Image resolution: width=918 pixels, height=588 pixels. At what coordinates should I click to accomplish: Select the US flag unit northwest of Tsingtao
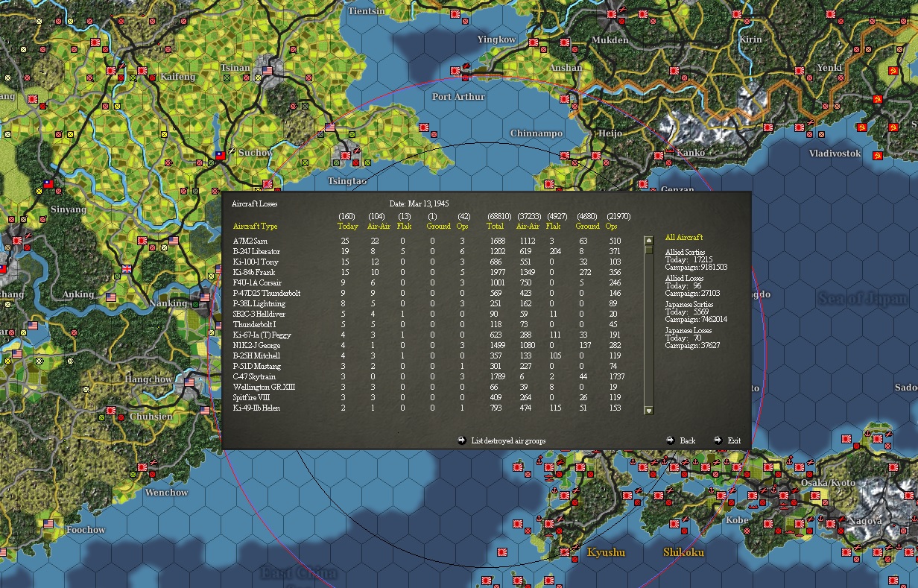pyautogui.click(x=330, y=127)
